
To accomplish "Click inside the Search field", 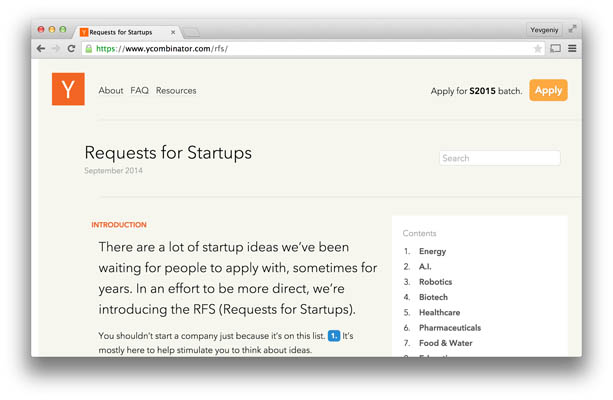I will (499, 158).
